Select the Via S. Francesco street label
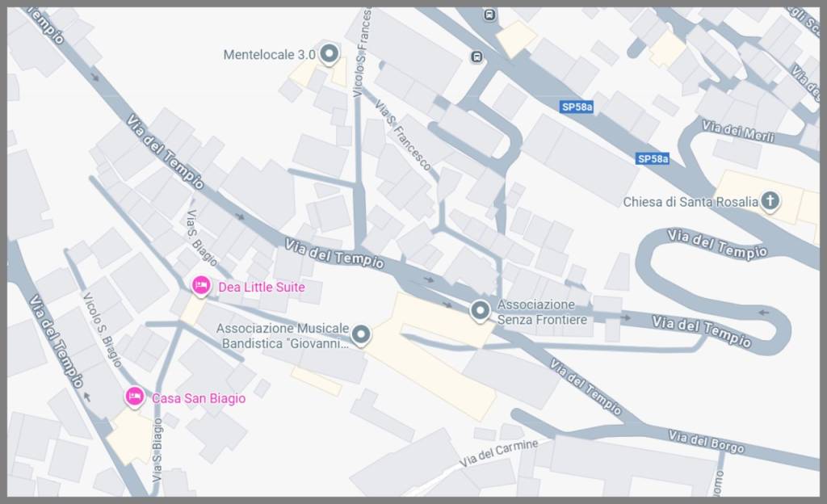 [403, 135]
